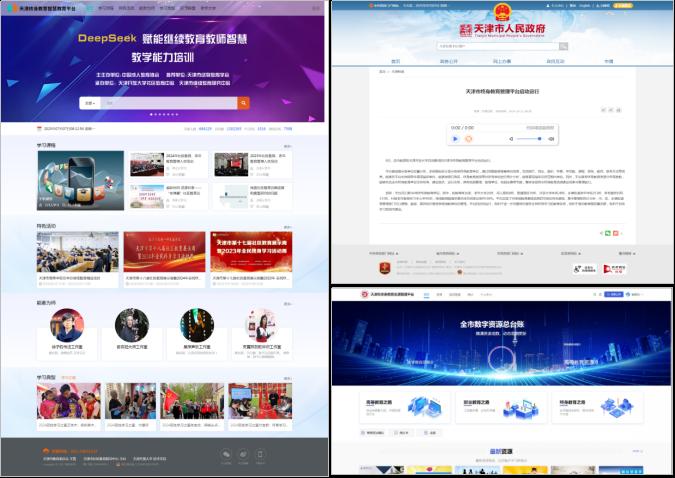Open the 高等教育 card below the blue city banner
This screenshot has height=478, width=675.
(405, 407)
